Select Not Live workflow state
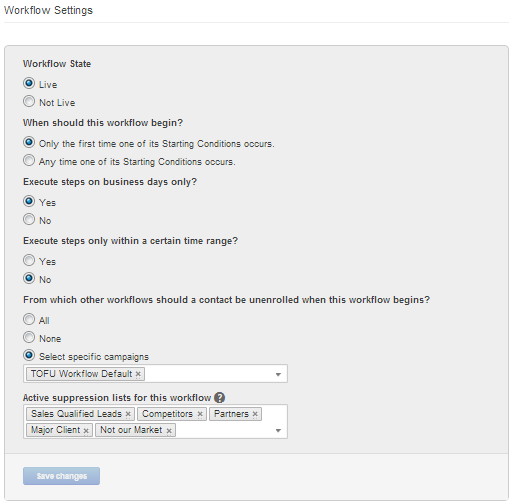This screenshot has height=502, width=512. 29,101
